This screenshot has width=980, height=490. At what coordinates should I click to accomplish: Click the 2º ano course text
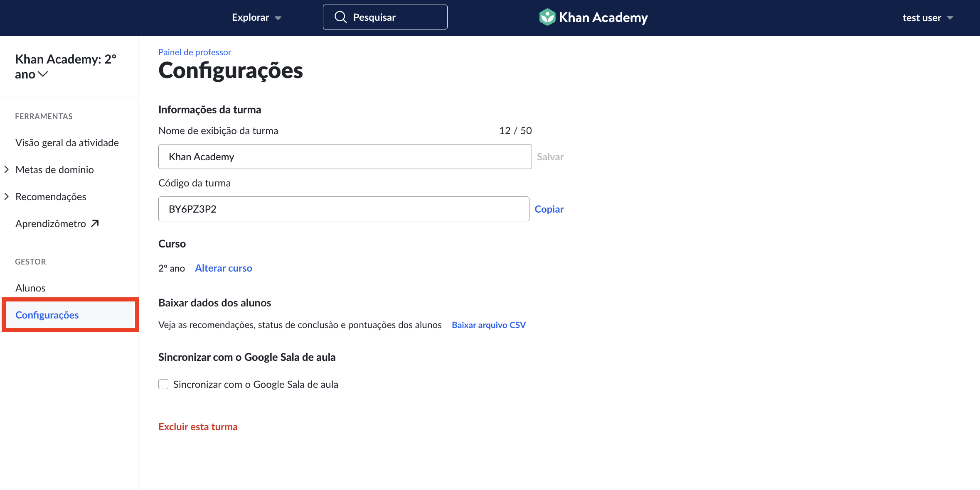[x=172, y=268]
